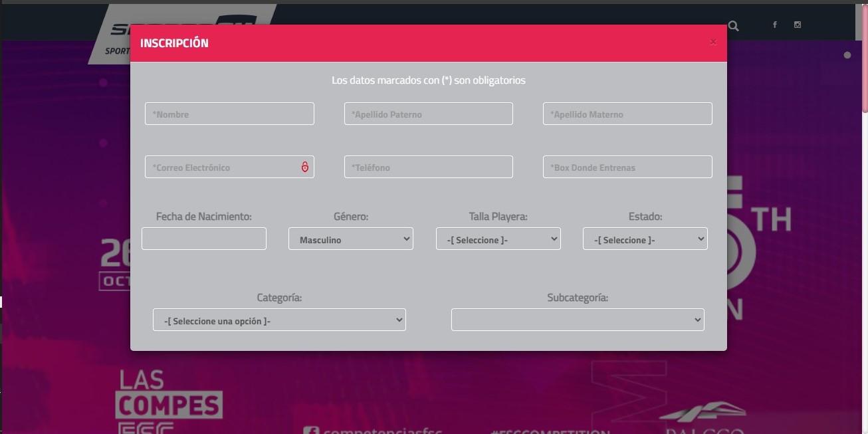
Task: Focus the Apellido Paterno field
Action: pos(428,114)
